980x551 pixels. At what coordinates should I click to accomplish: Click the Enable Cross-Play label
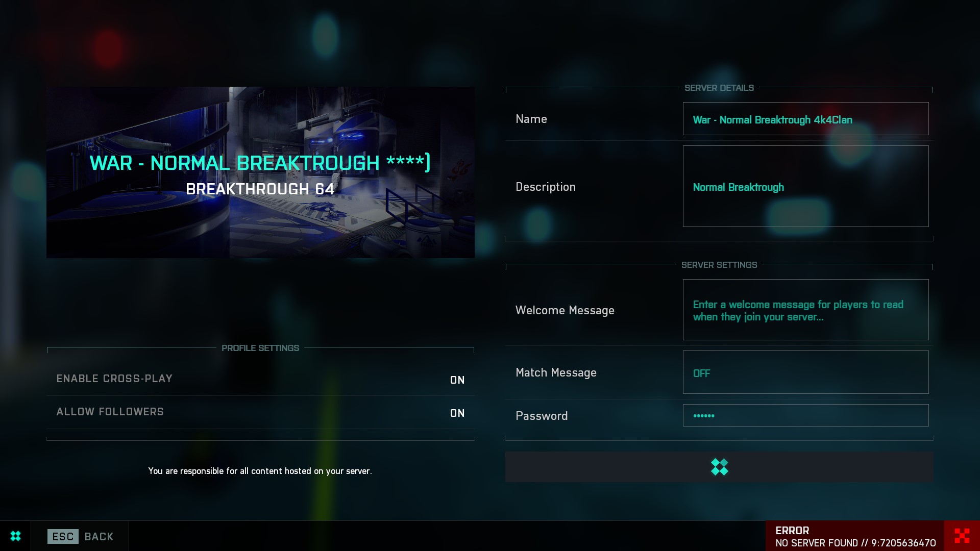click(x=114, y=379)
